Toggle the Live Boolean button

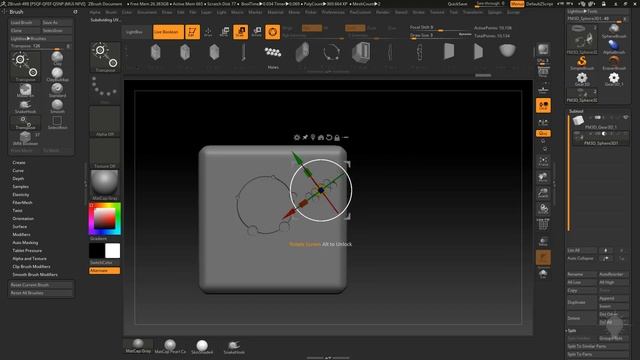[168, 32]
